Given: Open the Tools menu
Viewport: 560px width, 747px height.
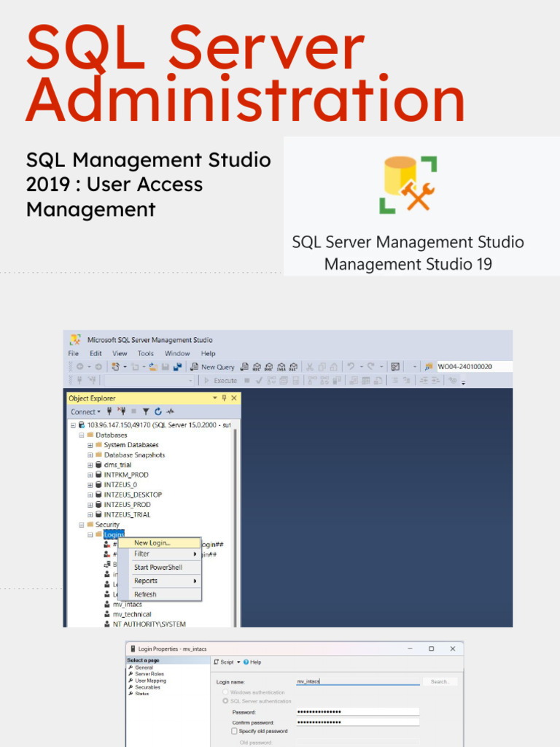Looking at the screenshot, I should (146, 354).
